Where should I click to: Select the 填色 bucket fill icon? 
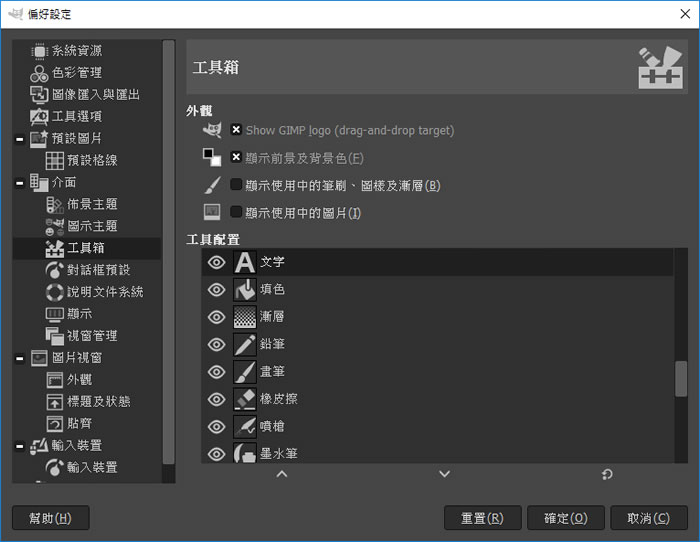tap(245, 289)
